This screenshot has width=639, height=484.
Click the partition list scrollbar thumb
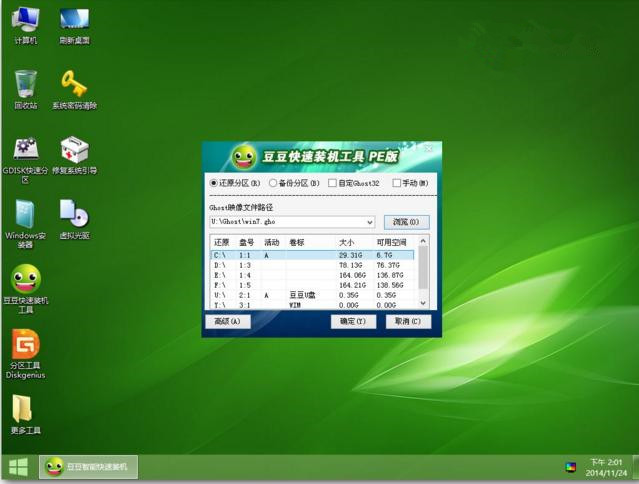(423, 267)
